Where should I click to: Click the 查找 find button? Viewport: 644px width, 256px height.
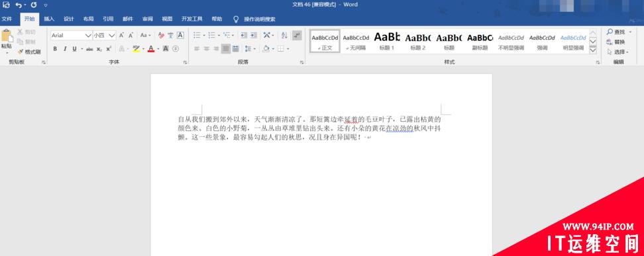coord(616,32)
